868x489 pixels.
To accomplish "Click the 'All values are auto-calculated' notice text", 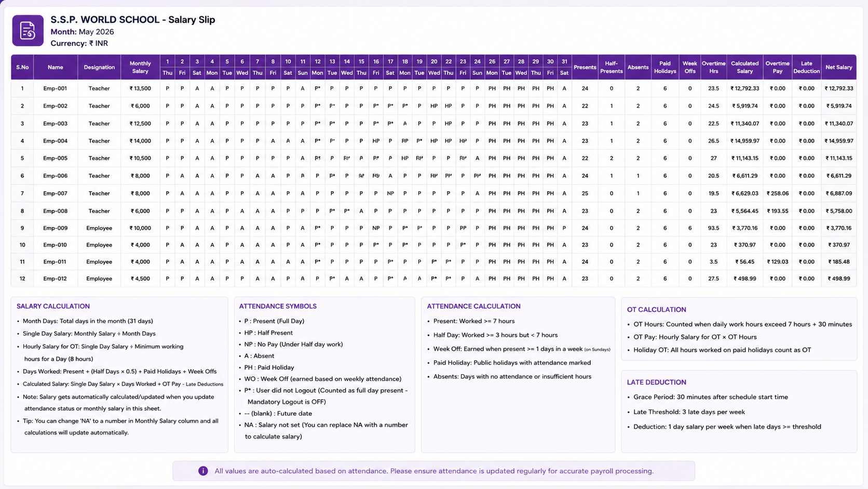I will pos(434,471).
